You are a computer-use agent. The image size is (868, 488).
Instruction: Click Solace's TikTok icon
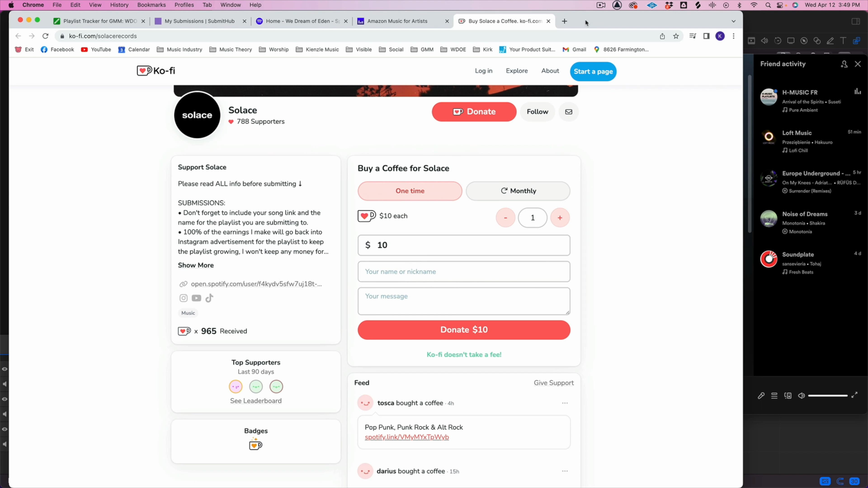point(209,298)
